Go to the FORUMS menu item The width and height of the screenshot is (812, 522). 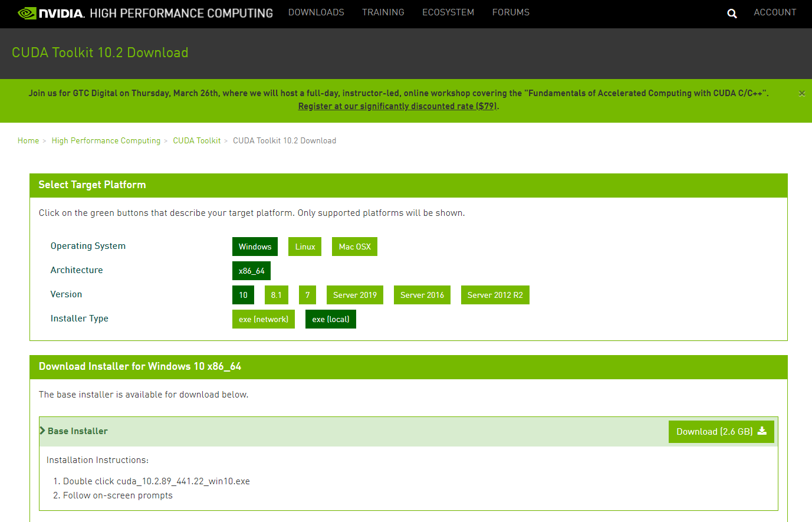pos(511,12)
